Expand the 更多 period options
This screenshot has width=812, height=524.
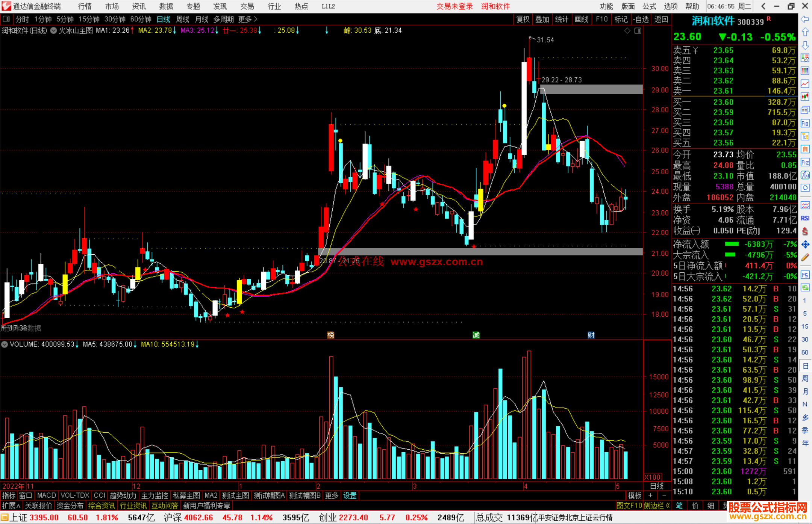tap(248, 19)
